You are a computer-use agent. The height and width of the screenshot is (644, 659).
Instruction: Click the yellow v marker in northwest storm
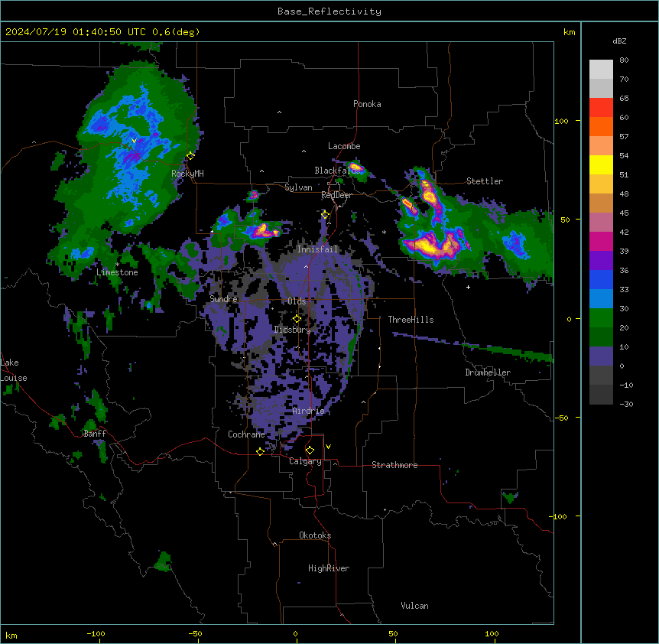pyautogui.click(x=134, y=141)
